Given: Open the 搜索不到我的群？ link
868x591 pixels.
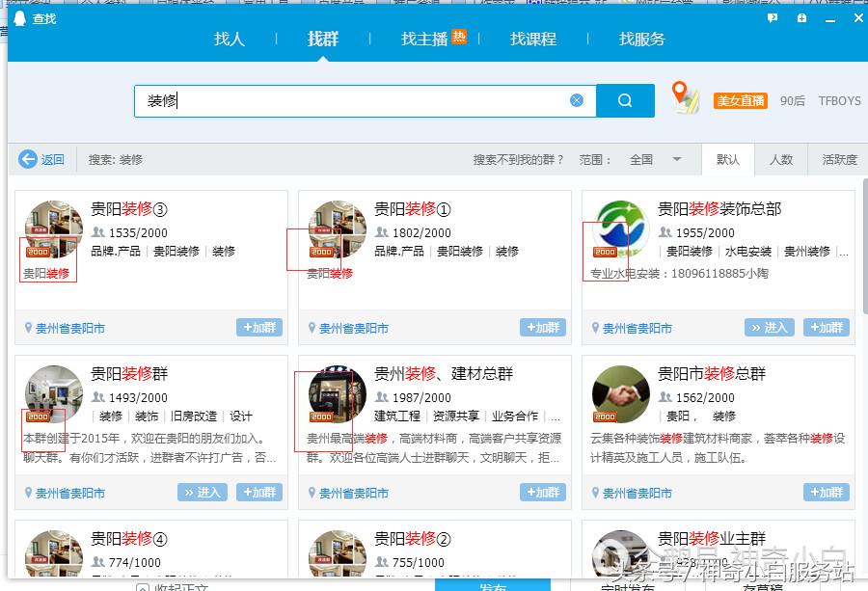Looking at the screenshot, I should (x=518, y=159).
